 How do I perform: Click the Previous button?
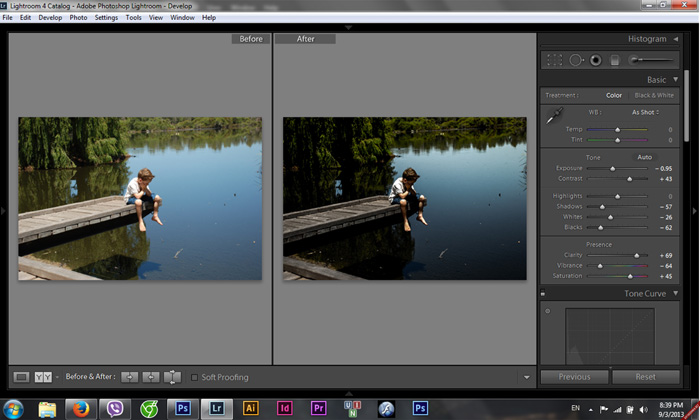click(x=574, y=377)
